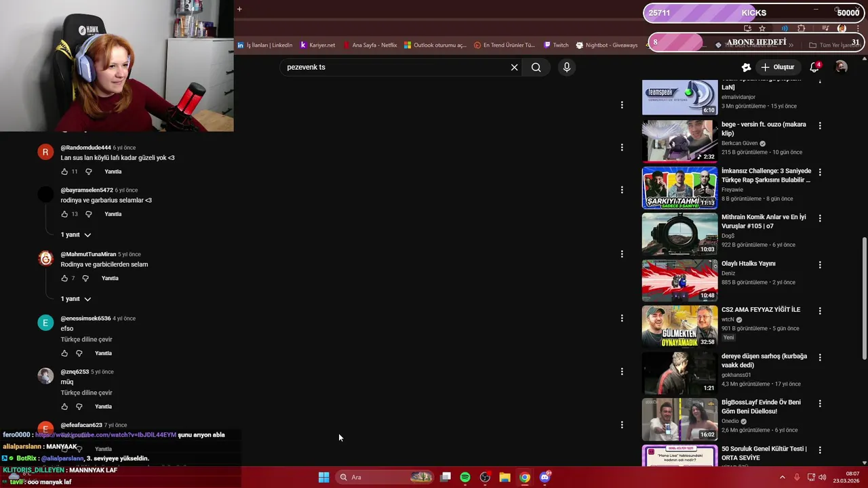Viewport: 868px width, 488px height.
Task: Click the Oluştur create button
Action: click(778, 67)
